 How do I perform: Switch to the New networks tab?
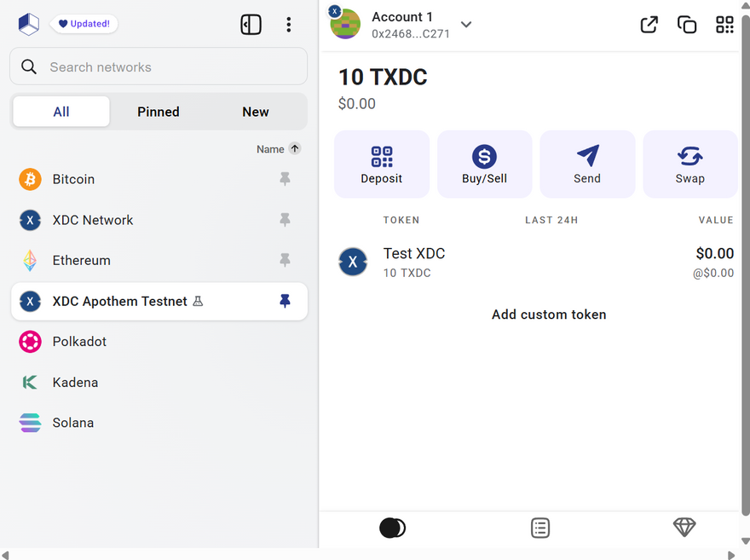(x=256, y=112)
